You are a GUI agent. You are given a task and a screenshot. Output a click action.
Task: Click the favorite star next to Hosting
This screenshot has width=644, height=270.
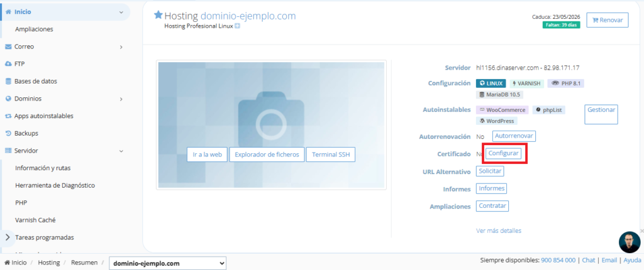(x=158, y=15)
